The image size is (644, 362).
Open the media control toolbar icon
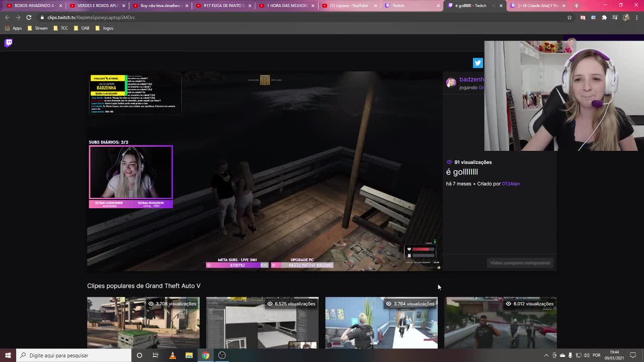(615, 18)
